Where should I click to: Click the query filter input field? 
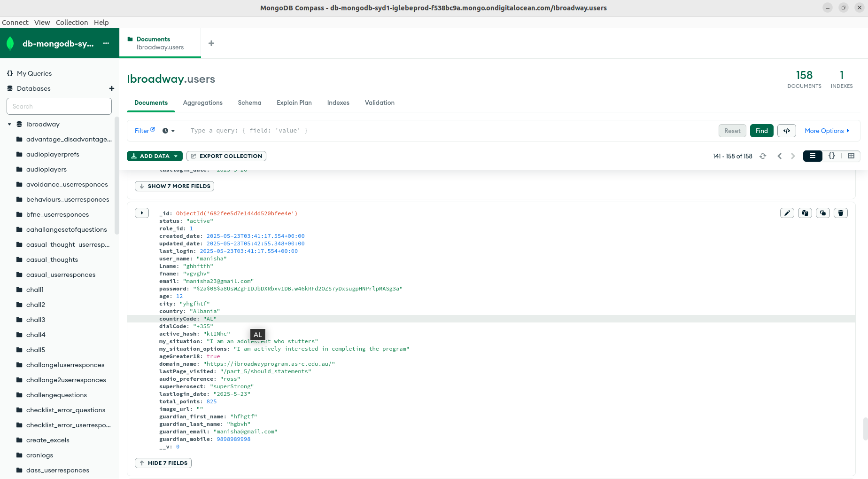pyautogui.click(x=451, y=131)
